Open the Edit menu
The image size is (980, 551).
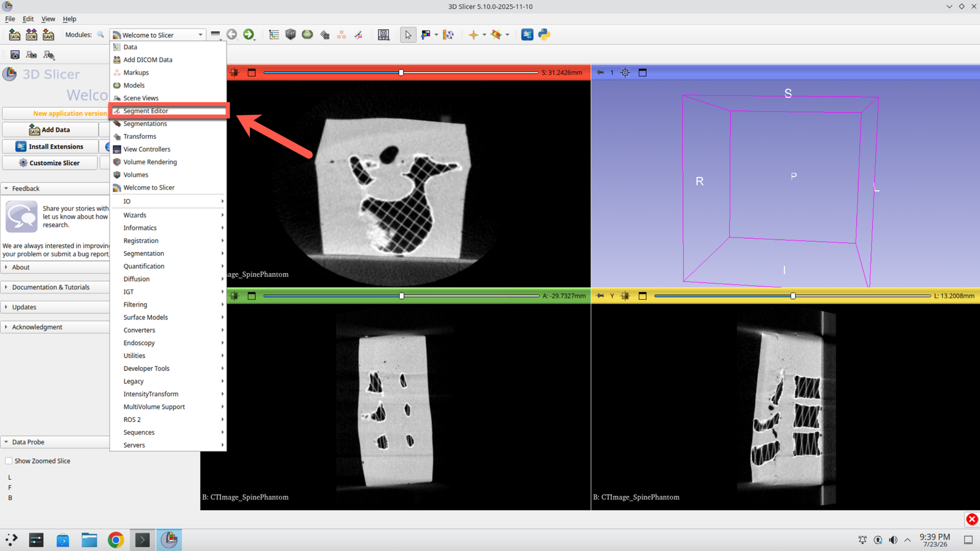click(x=28, y=19)
